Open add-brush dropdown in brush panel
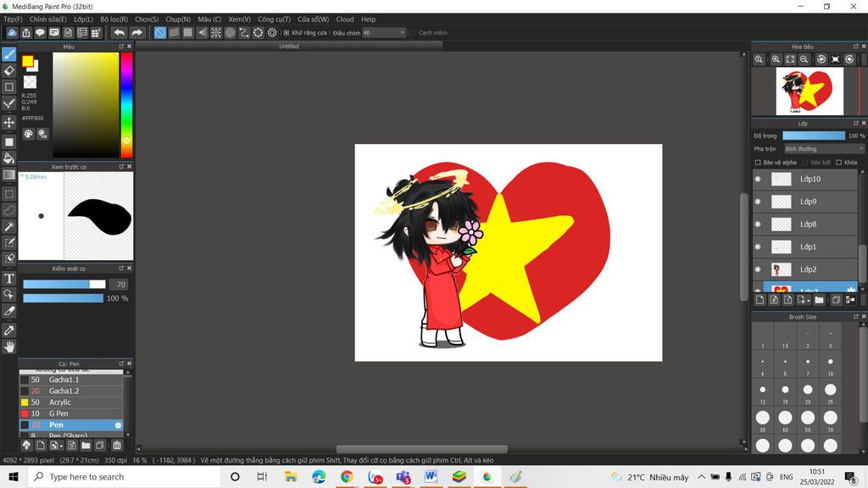 [56, 445]
